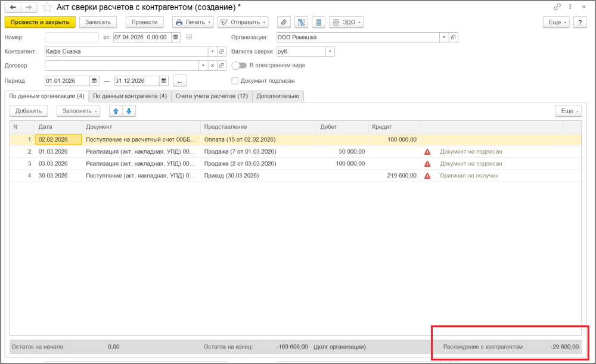This screenshot has height=364, width=596.
Task: Click 'Провести и закрыть' button
Action: click(40, 22)
